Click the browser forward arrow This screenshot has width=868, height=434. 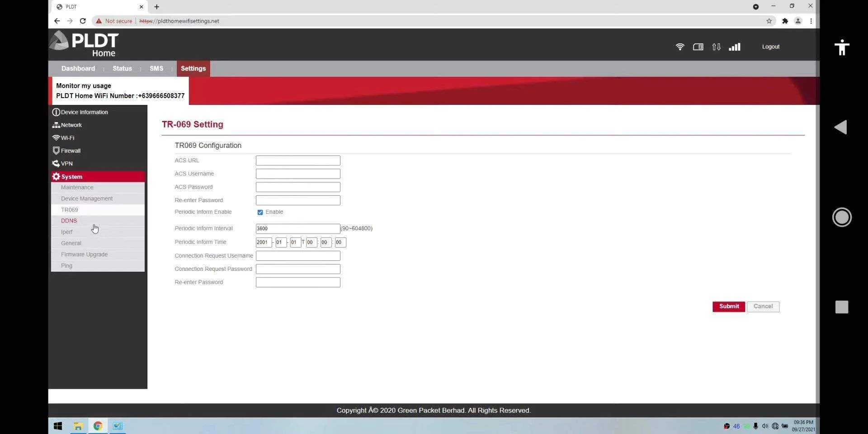[x=70, y=21]
